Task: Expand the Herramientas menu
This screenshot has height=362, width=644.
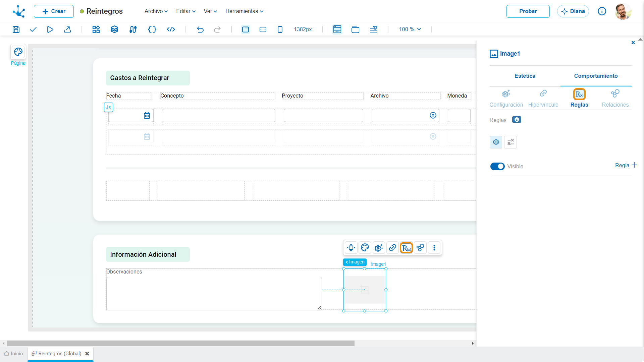Action: [244, 11]
